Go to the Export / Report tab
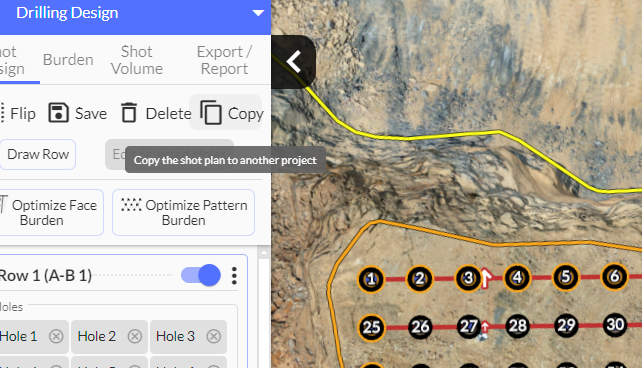642x368 pixels. [x=224, y=60]
